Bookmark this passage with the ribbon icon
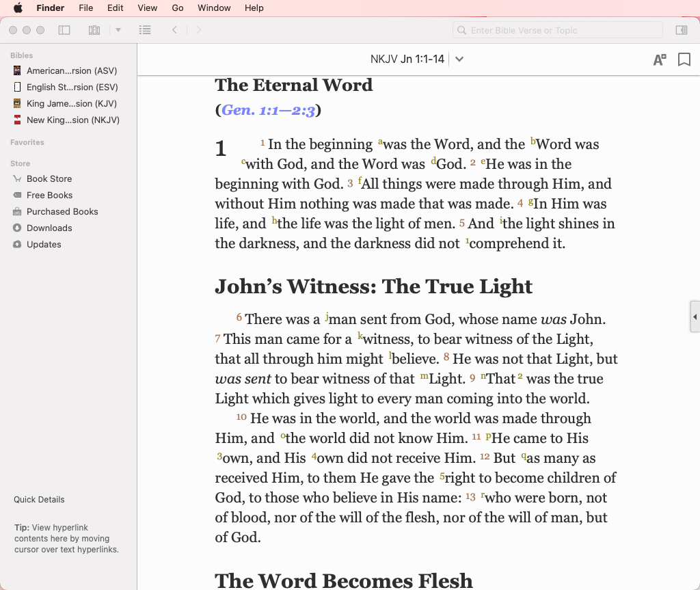Screen dimensions: 700x590 coord(684,59)
